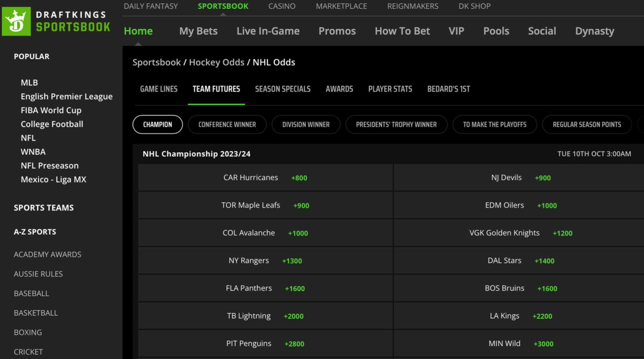Go to the Casino section
This screenshot has width=644, height=359.
click(x=282, y=6)
